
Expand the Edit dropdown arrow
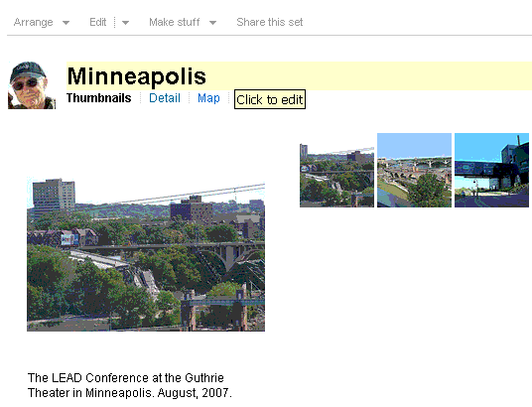(125, 23)
